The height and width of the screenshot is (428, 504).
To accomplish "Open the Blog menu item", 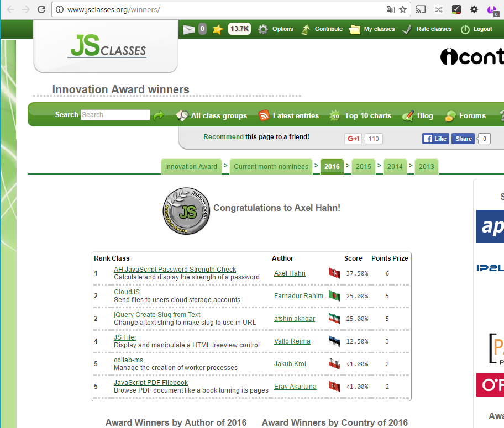I will [418, 115].
